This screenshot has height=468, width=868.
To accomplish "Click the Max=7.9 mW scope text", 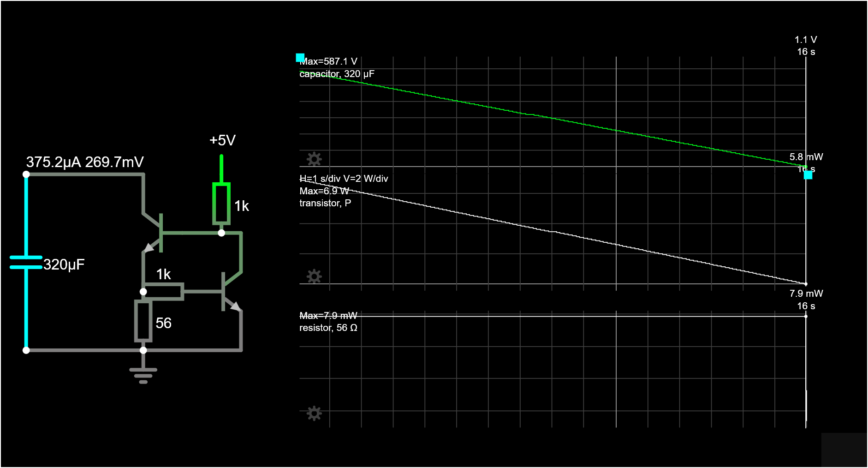I will (328, 316).
